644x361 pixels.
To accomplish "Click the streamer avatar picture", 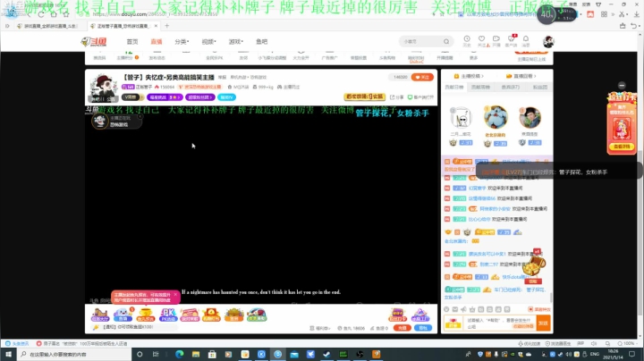I will pyautogui.click(x=103, y=88).
